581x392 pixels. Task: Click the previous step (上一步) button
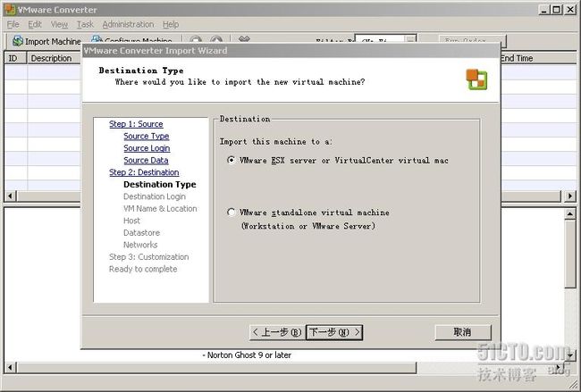(x=277, y=332)
